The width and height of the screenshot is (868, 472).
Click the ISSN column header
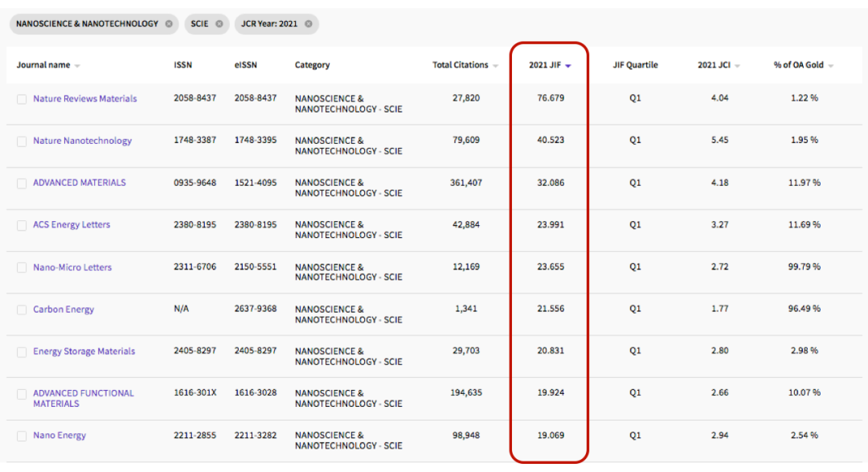coord(182,65)
